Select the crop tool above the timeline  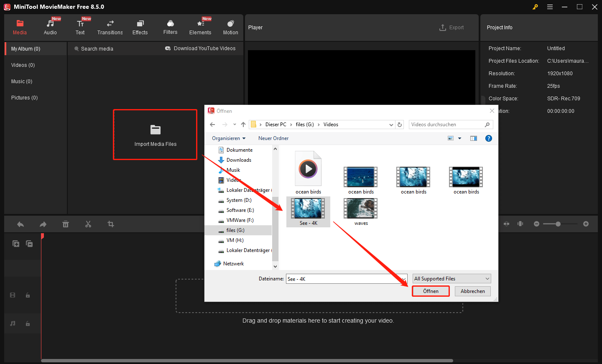click(x=111, y=224)
